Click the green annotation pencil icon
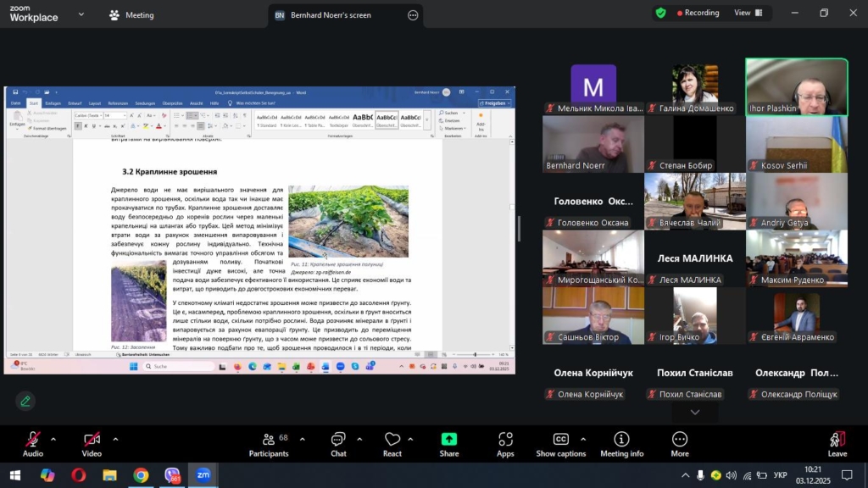This screenshot has height=488, width=868. (25, 401)
